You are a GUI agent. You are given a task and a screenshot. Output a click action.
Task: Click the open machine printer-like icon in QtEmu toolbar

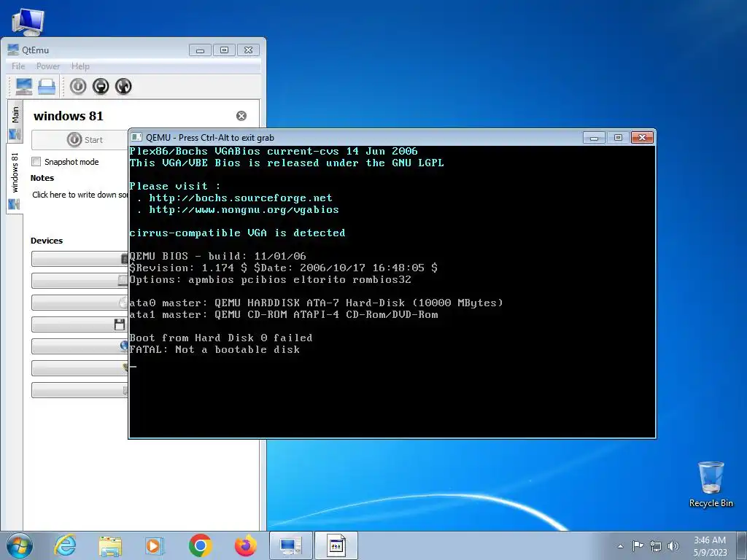47,86
